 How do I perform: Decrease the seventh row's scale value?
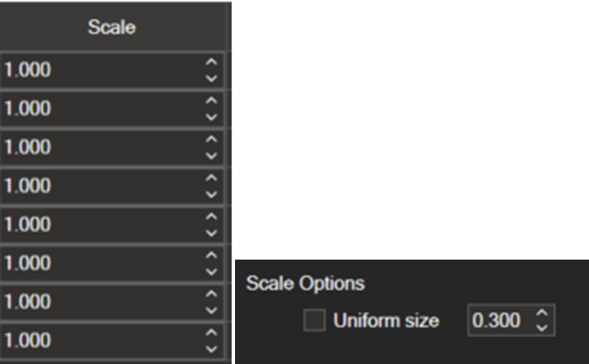click(212, 310)
